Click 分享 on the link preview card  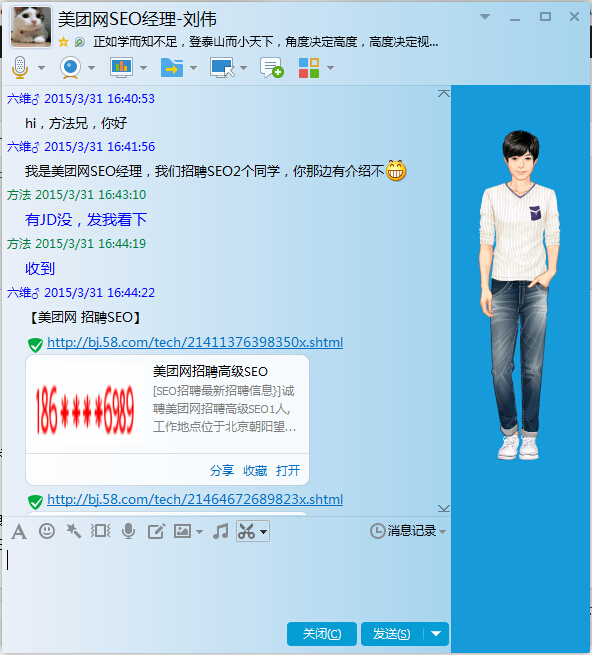pos(222,470)
